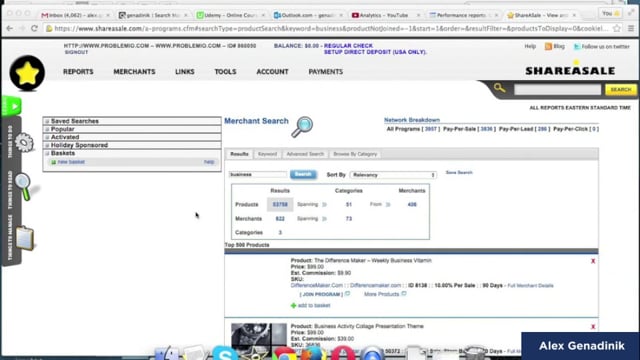Click the More Products link

click(381, 294)
